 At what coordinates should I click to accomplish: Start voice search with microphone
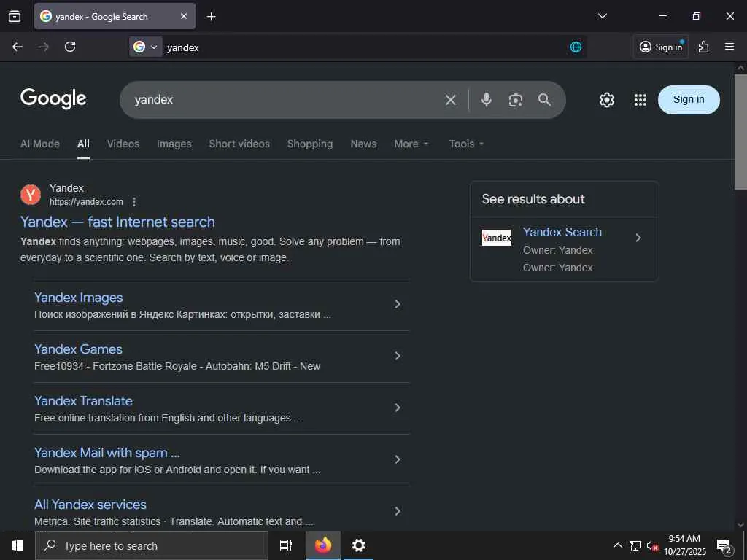(486, 99)
